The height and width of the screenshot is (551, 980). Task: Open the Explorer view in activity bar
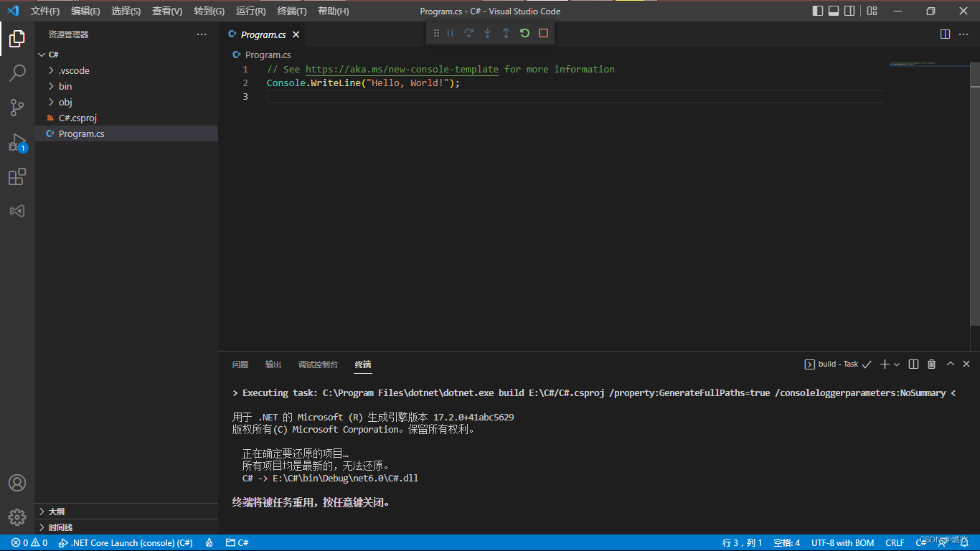click(x=17, y=39)
